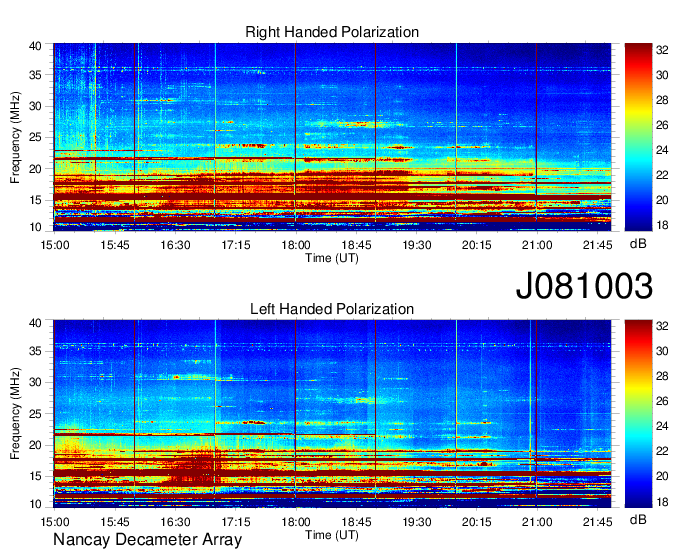Click 19:30 tick on upper time axis
This screenshot has width=680, height=552.
coord(417,245)
